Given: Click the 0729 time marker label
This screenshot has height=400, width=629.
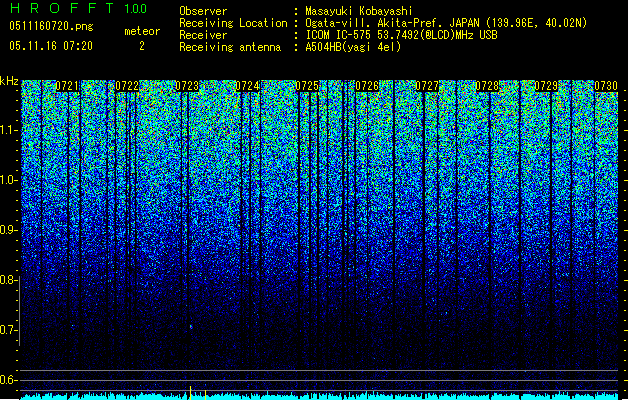Looking at the screenshot, I should tap(546, 86).
